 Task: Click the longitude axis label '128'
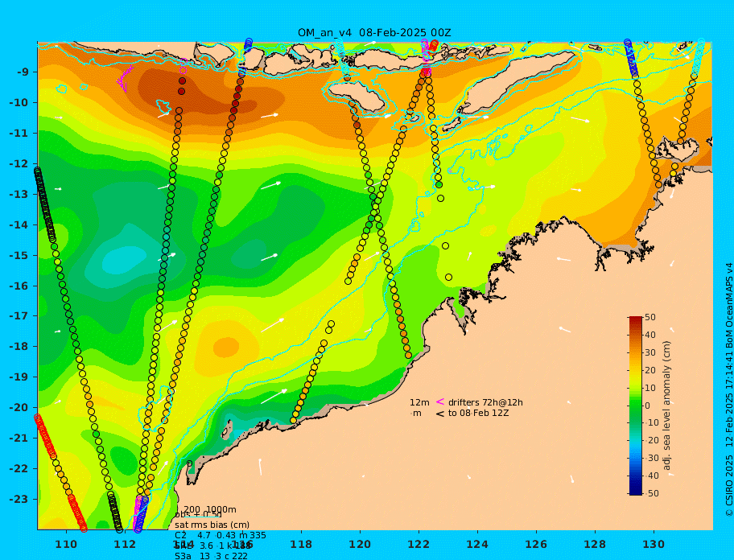595,544
